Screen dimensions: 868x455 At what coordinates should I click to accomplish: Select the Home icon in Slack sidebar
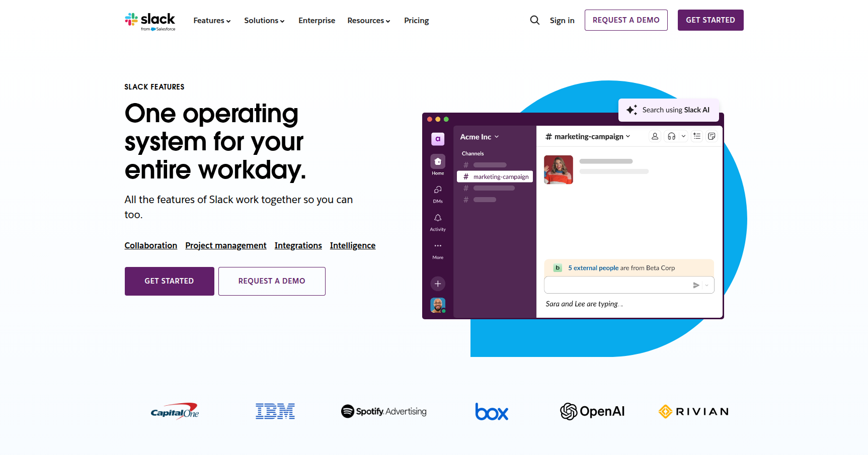point(438,162)
